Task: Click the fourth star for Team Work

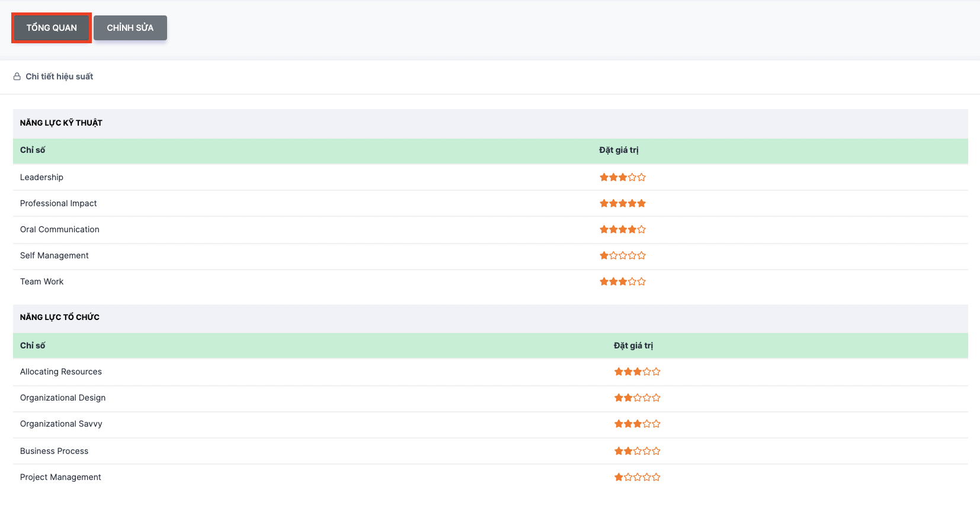Action: pos(632,281)
